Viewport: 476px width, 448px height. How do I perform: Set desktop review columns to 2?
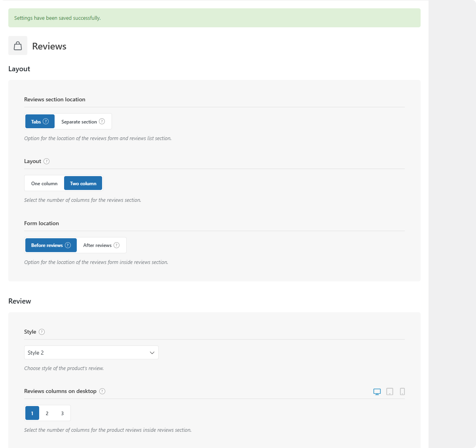(x=47, y=413)
